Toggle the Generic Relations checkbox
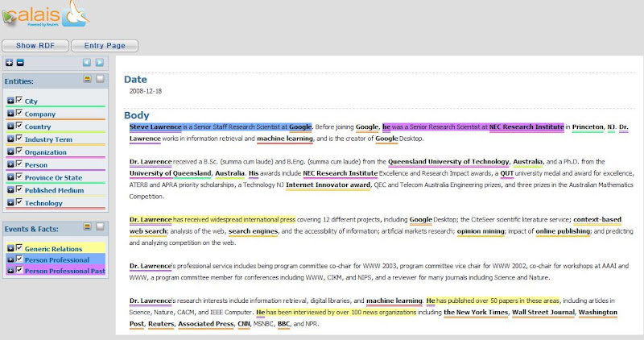This screenshot has width=644, height=340. click(19, 247)
